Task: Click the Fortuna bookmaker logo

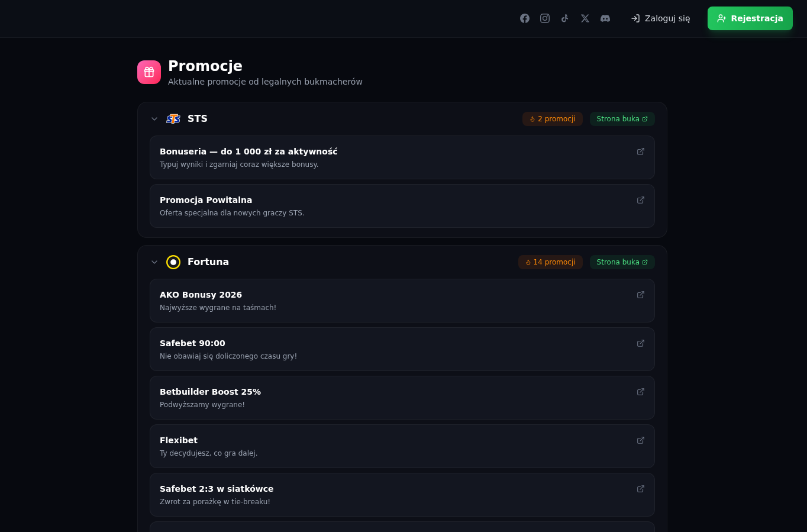Action: [x=173, y=262]
